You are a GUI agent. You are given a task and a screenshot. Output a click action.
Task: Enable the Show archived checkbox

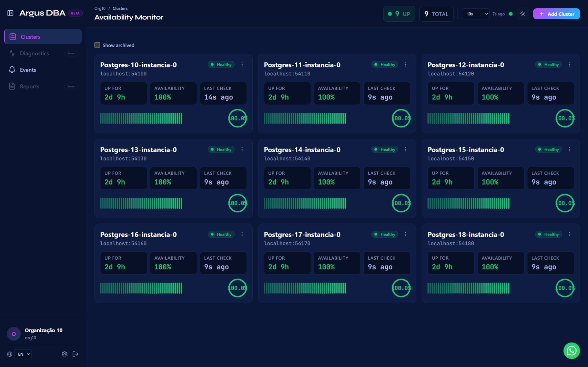[x=97, y=45]
